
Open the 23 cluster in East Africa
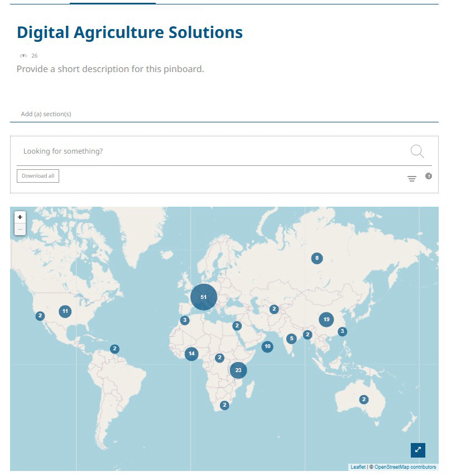click(x=238, y=370)
